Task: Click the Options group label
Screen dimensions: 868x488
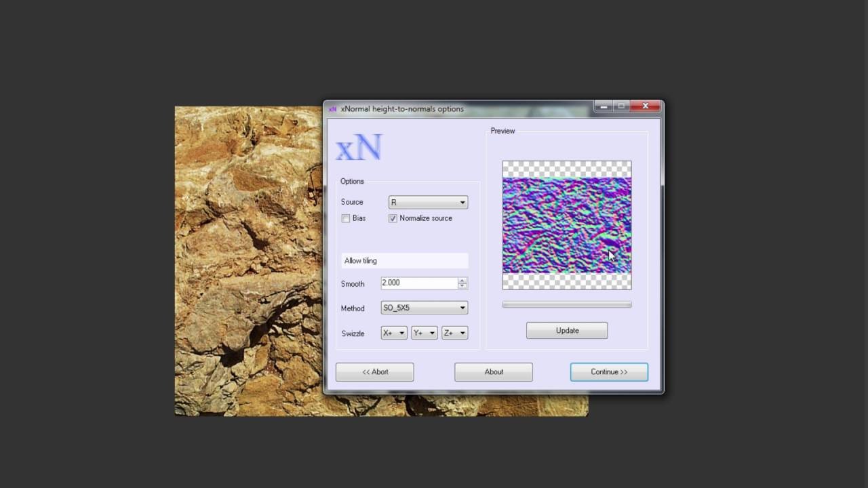Action: [352, 181]
